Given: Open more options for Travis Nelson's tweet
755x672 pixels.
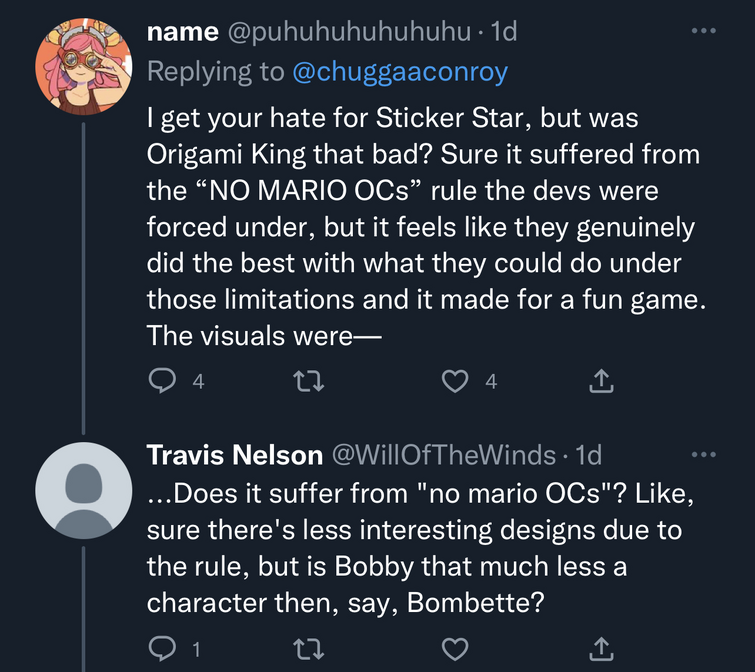Looking at the screenshot, I should click(704, 455).
